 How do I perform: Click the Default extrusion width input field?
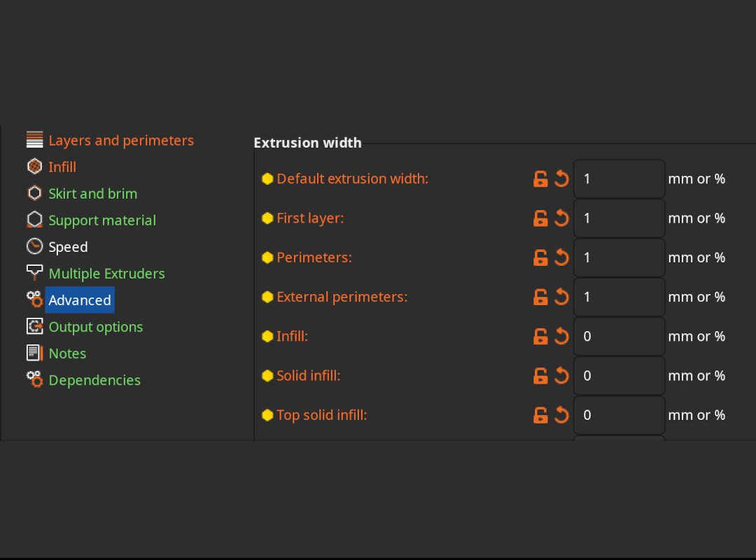[x=619, y=178]
